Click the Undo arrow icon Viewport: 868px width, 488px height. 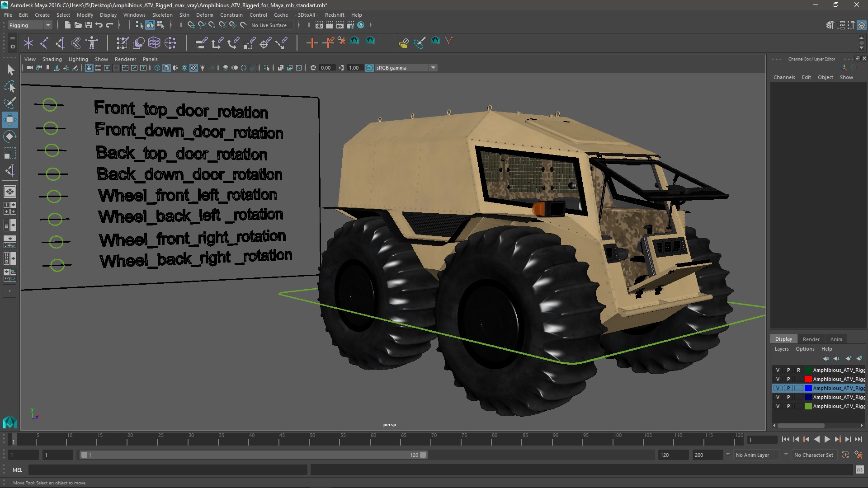pos(99,25)
